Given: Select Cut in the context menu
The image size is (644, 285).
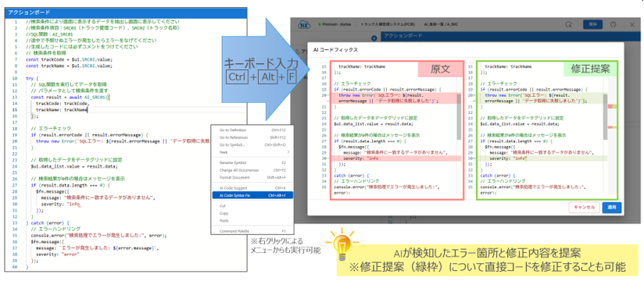Looking at the screenshot, I should 252,206.
